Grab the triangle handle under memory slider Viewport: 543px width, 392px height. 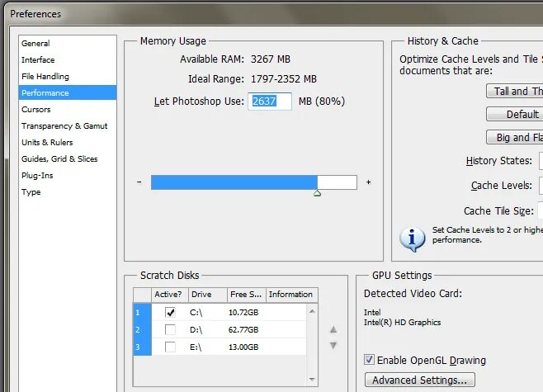tap(317, 194)
